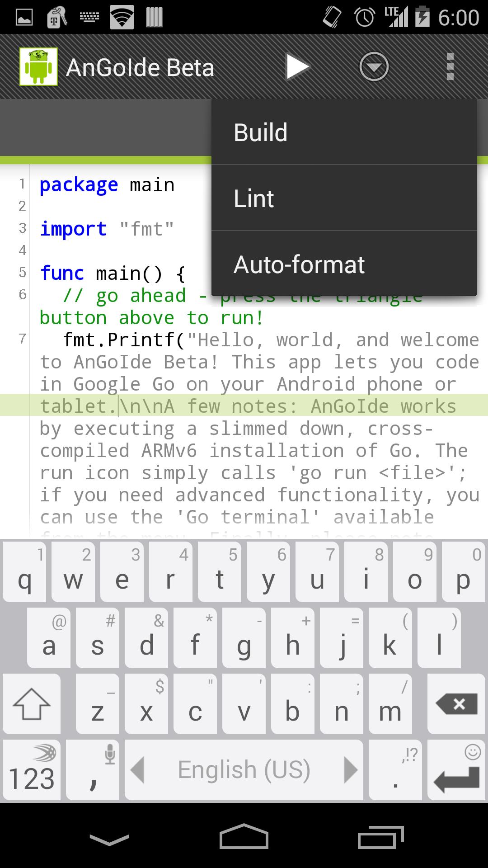Tap the comma key with microphone
The width and height of the screenshot is (488, 868).
click(93, 770)
